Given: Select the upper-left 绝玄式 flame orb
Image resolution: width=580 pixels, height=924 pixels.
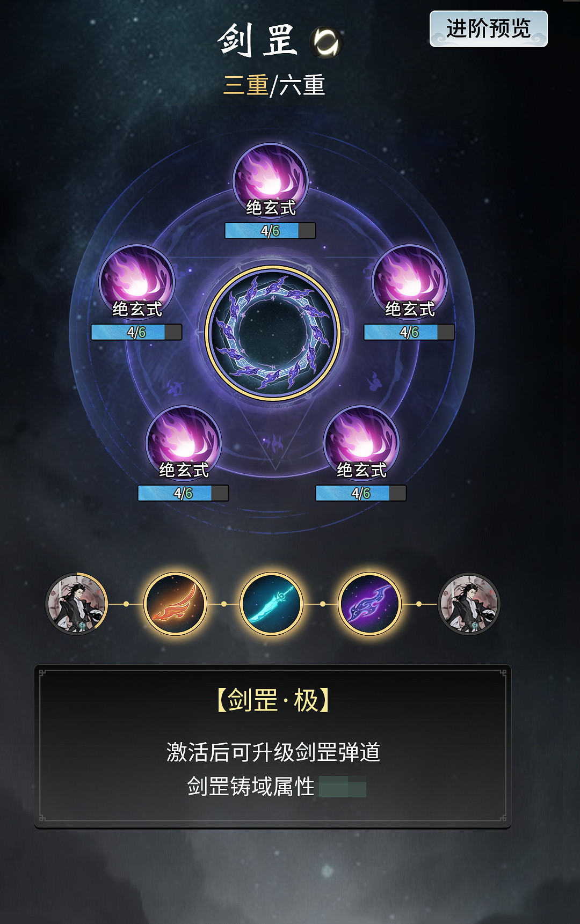Looking at the screenshot, I should tap(137, 281).
